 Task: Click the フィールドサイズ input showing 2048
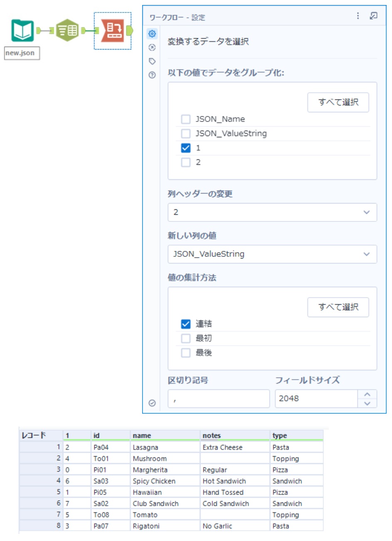click(316, 399)
